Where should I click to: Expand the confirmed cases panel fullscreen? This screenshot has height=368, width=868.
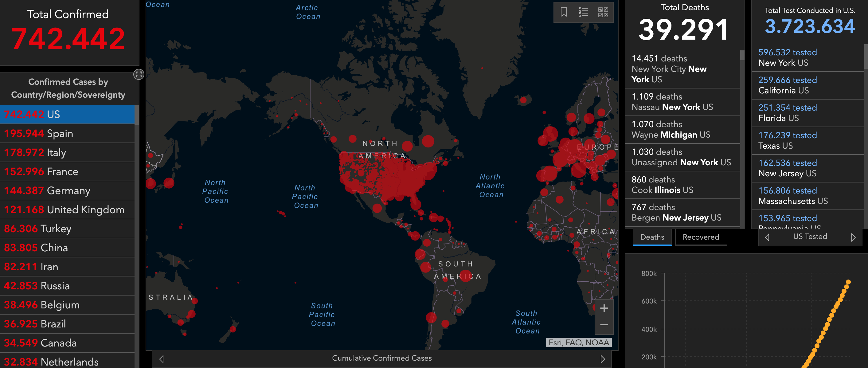click(x=139, y=74)
